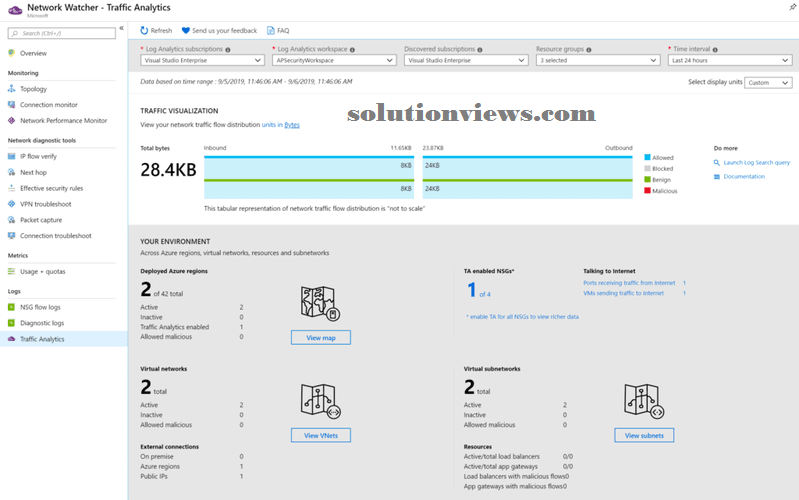
Task: Click the Refresh icon in the toolbar
Action: (144, 31)
